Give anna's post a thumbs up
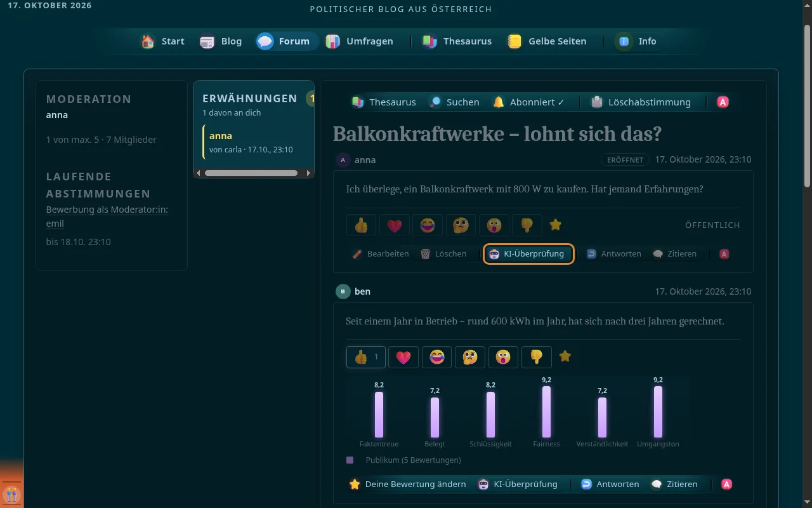 point(362,225)
